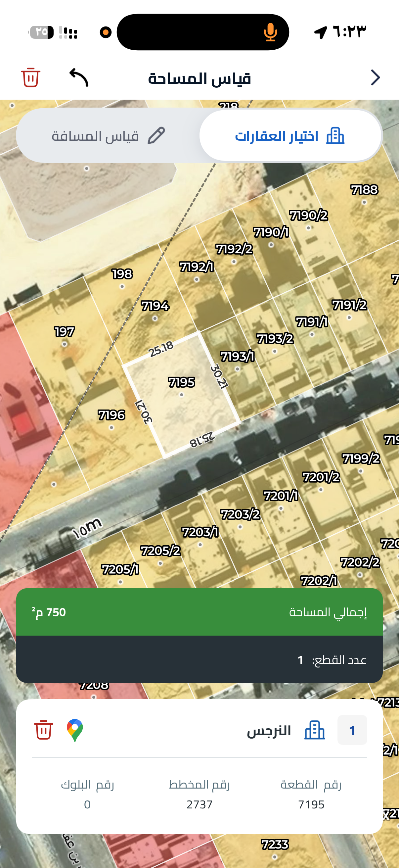
Task: Tap the قياس المساحة page title
Action: tap(199, 78)
